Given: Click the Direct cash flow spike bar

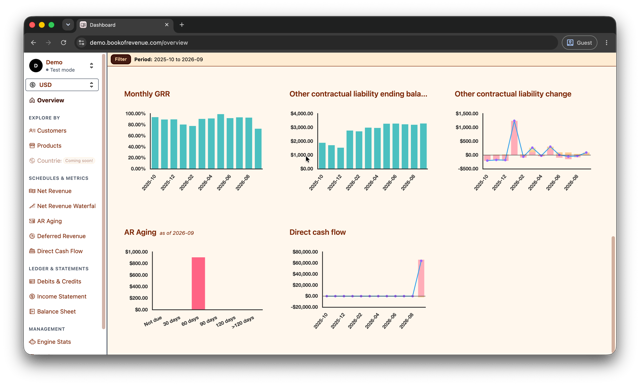Looking at the screenshot, I should [421, 278].
